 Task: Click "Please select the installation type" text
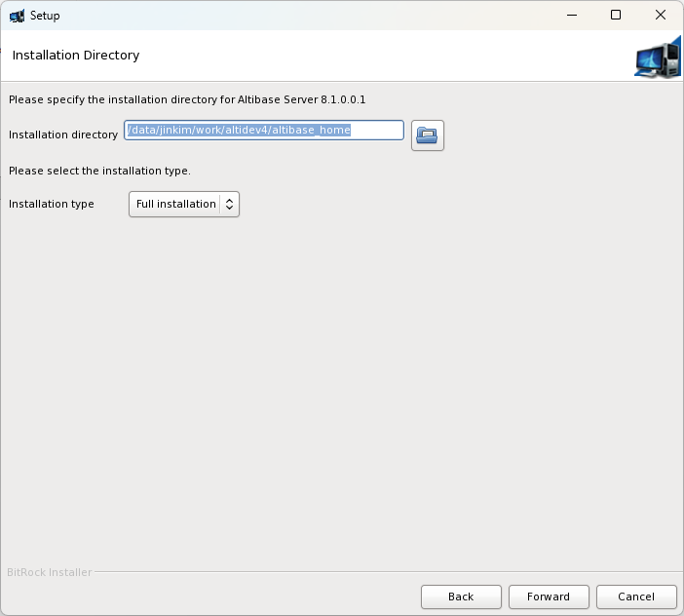(x=99, y=171)
